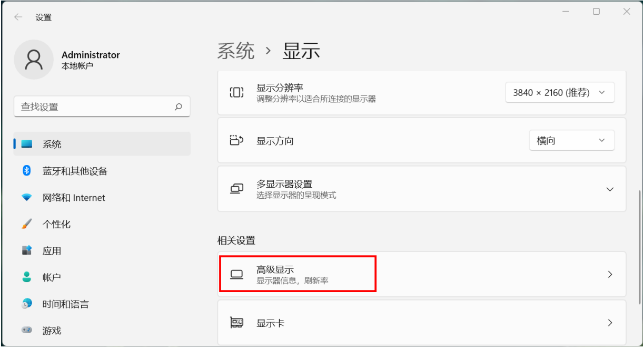Go to 帐户 settings
Image resolution: width=644 pixels, height=348 pixels.
[x=52, y=277]
